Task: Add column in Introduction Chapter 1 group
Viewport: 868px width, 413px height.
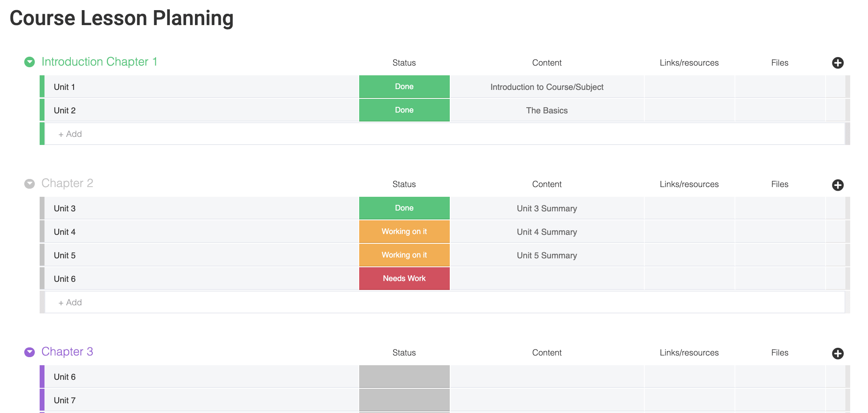Action: pyautogui.click(x=838, y=63)
